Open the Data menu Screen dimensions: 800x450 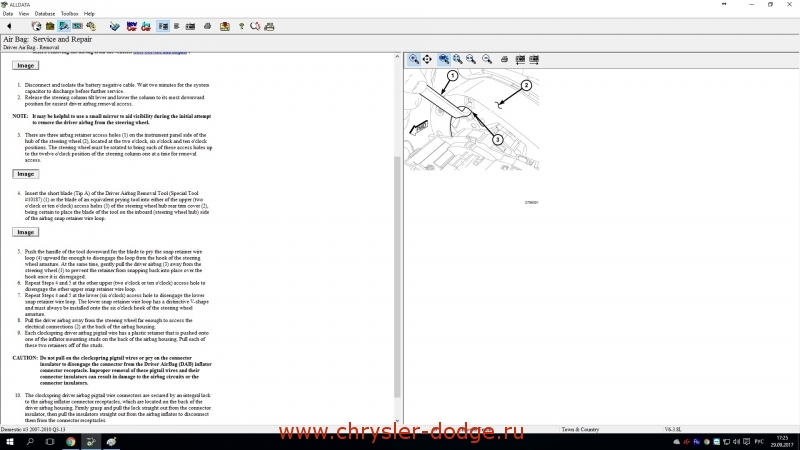click(8, 14)
